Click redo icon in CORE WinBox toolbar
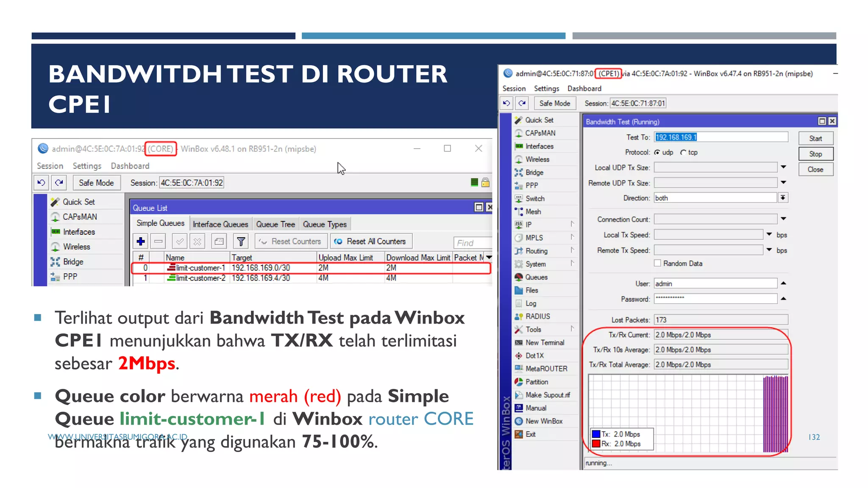Viewport: 868px width, 488px height. pyautogui.click(x=59, y=183)
